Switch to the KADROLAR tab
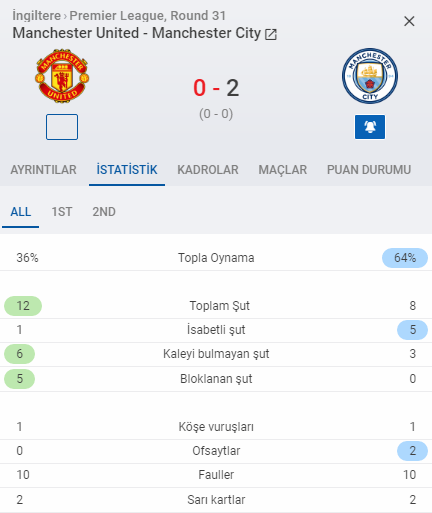This screenshot has height=513, width=432. (x=208, y=170)
